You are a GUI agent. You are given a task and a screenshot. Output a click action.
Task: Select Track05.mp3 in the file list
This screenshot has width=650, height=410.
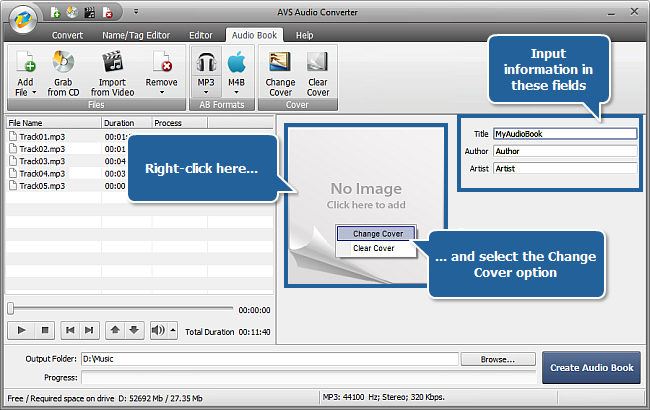42,186
